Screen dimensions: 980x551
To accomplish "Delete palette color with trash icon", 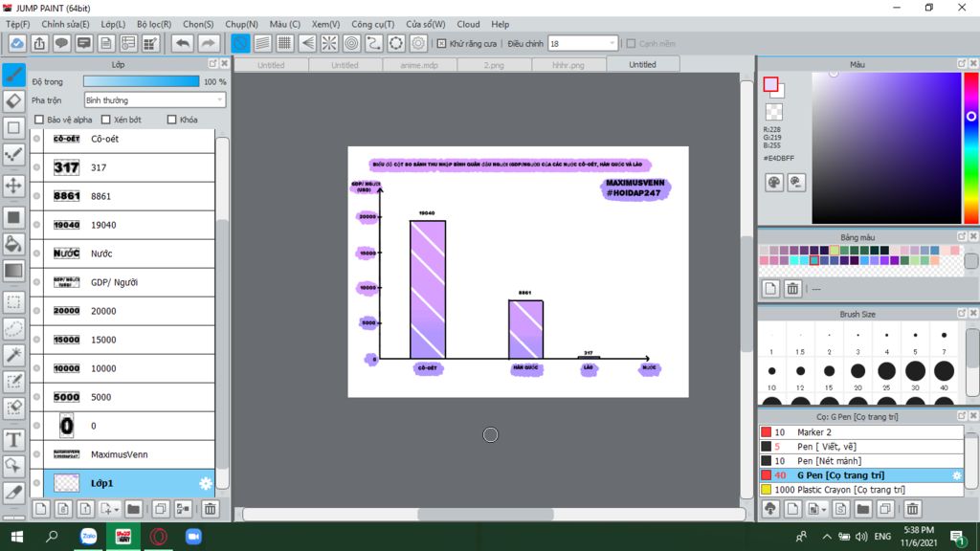I will pos(792,289).
